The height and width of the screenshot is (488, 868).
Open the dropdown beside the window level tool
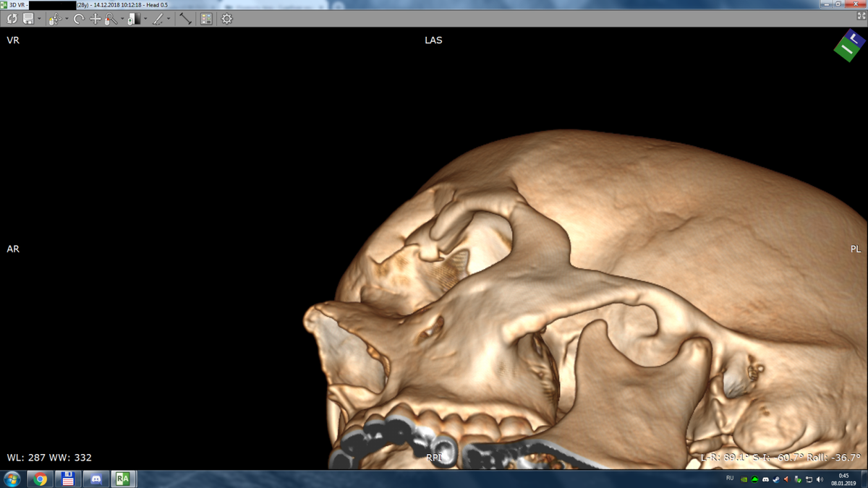145,19
